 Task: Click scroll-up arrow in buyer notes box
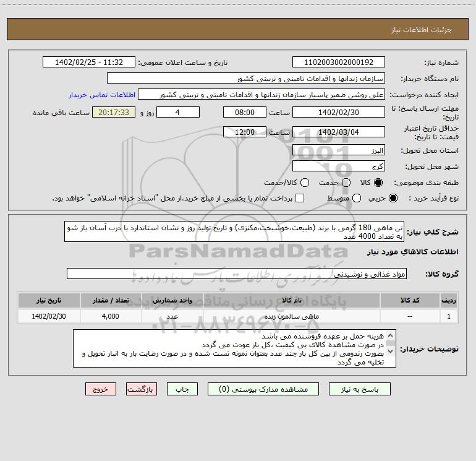(x=391, y=335)
